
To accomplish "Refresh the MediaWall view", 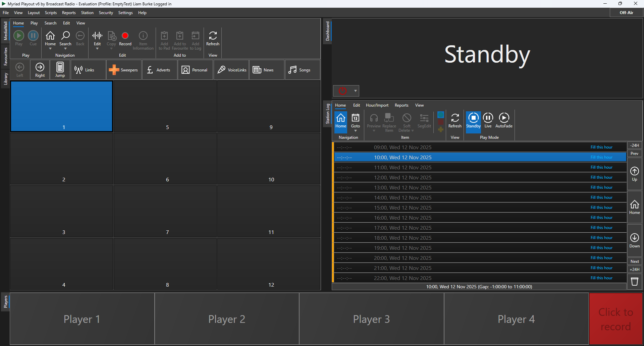I will [213, 36].
